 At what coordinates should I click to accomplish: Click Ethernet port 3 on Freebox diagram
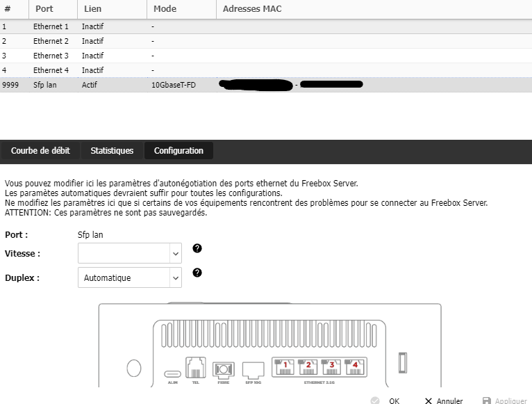[x=331, y=367]
